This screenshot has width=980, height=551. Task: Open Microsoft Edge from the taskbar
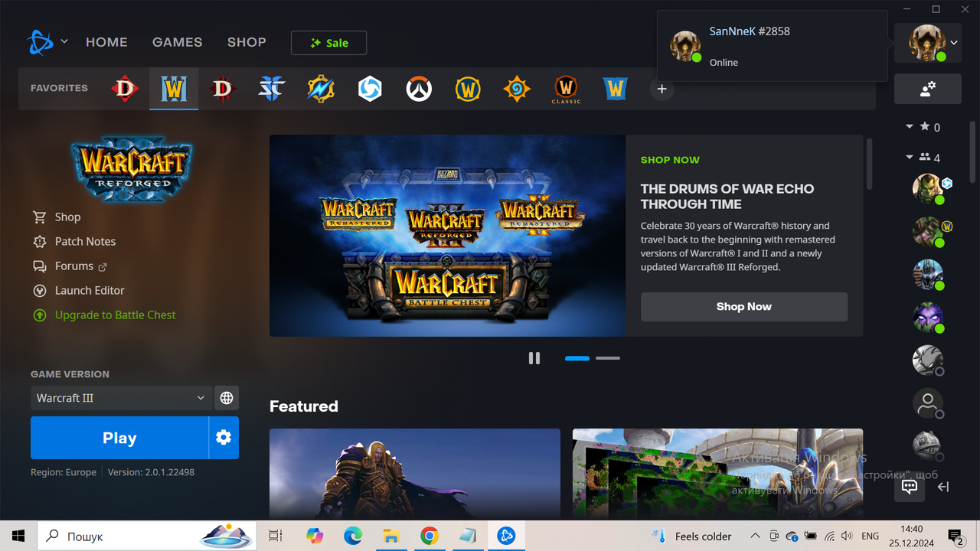(353, 536)
